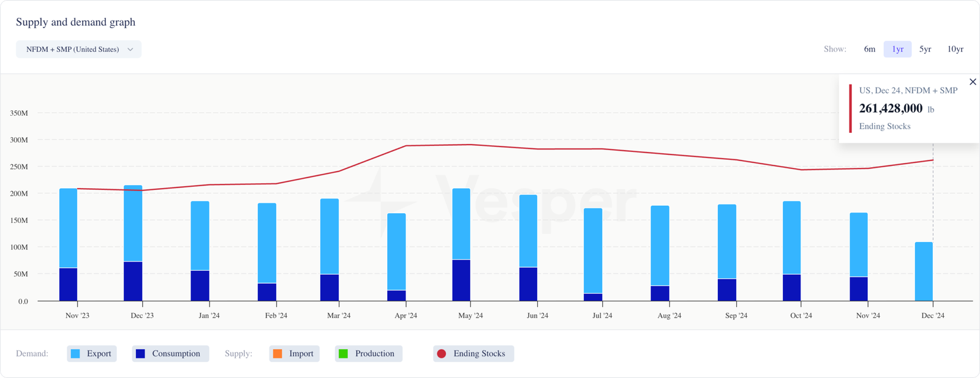This screenshot has height=378, width=980.
Task: Toggle the Ending Stocks line
Action: (473, 353)
